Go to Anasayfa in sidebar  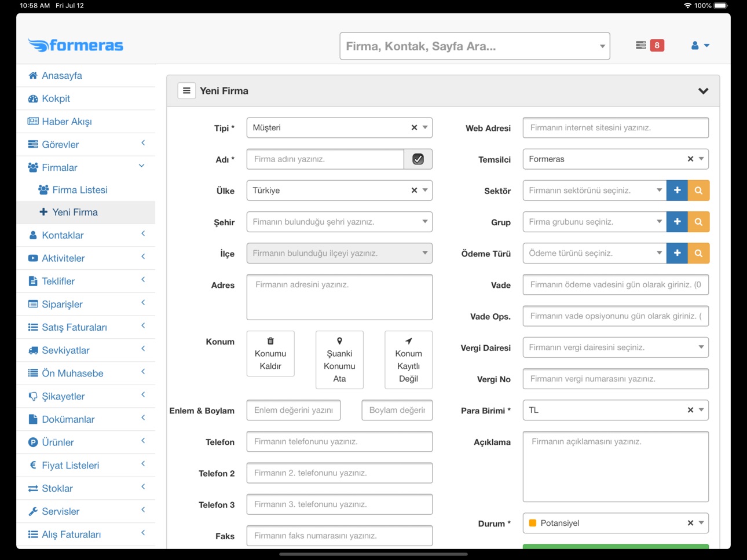point(86,75)
